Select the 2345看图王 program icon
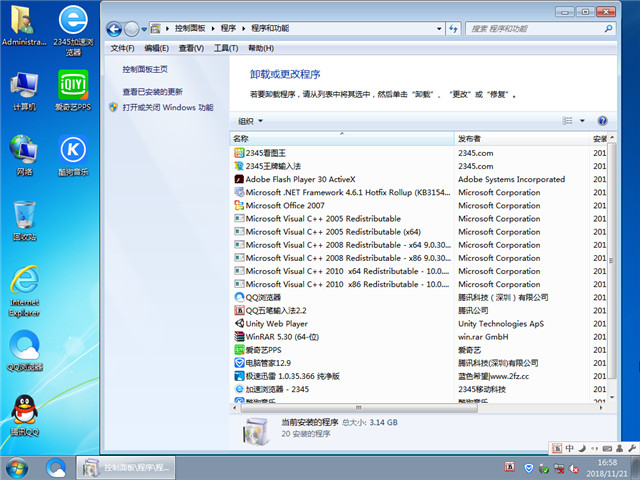 point(239,153)
